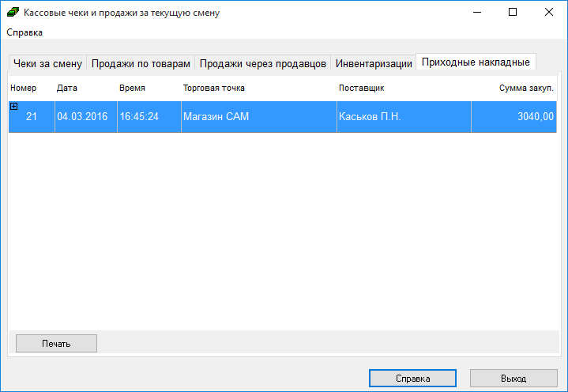This screenshot has height=392, width=568.
Task: Click the application icon in title bar
Action: (13, 13)
